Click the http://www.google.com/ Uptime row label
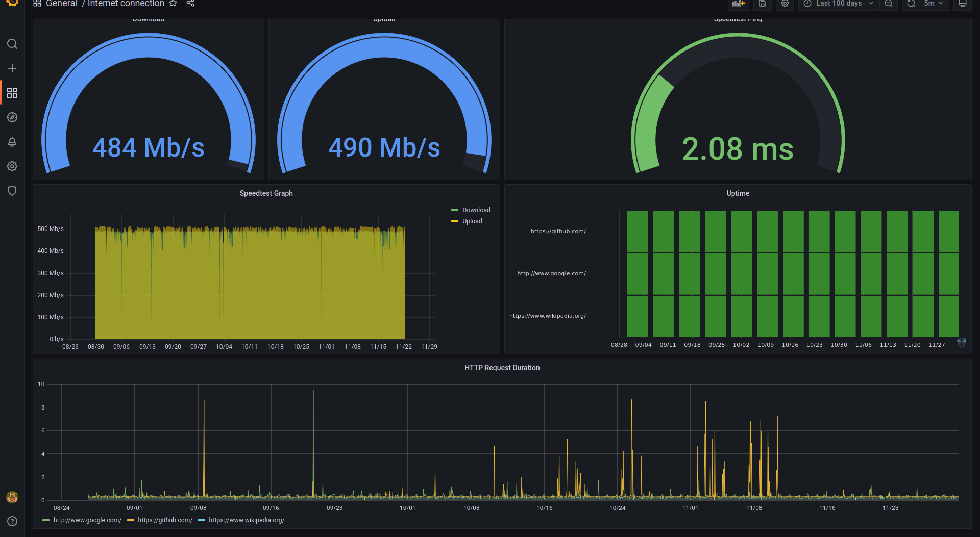 point(552,273)
